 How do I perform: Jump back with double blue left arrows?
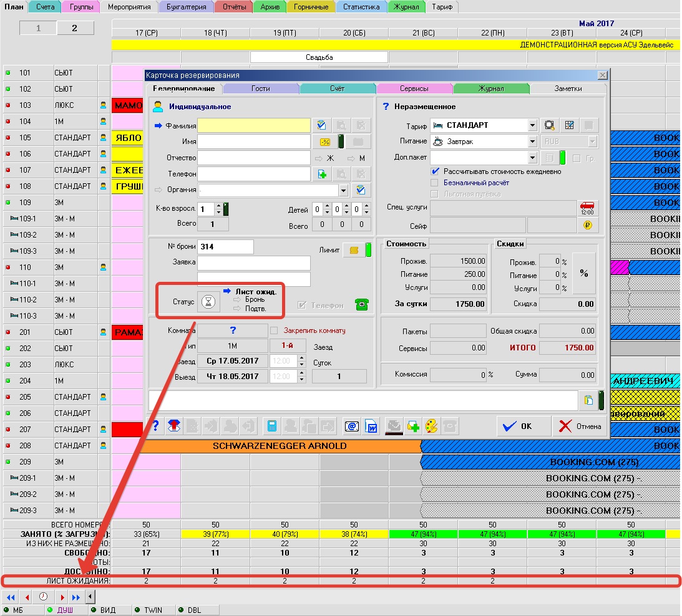click(11, 597)
